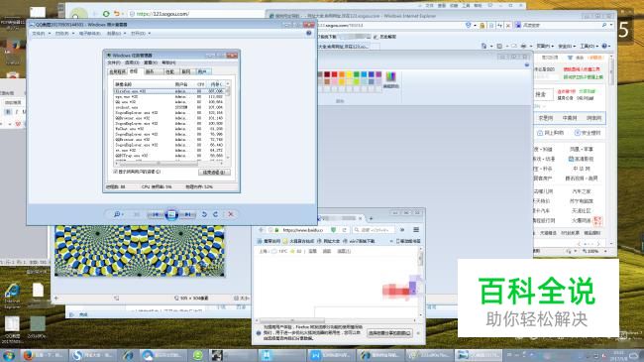Click the lock security icon in Internet Explorer
The height and width of the screenshot is (362, 644).
483,26
